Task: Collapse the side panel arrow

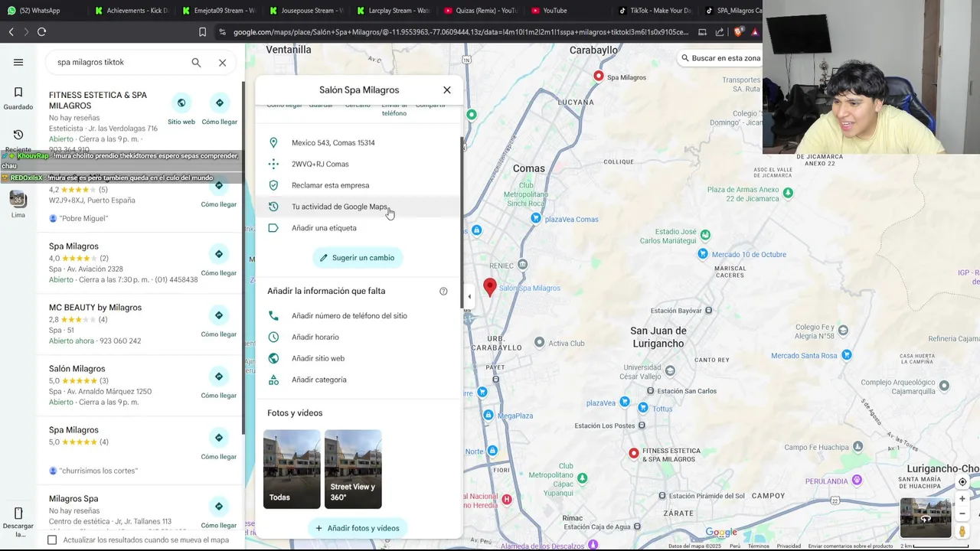Action: 469,297
